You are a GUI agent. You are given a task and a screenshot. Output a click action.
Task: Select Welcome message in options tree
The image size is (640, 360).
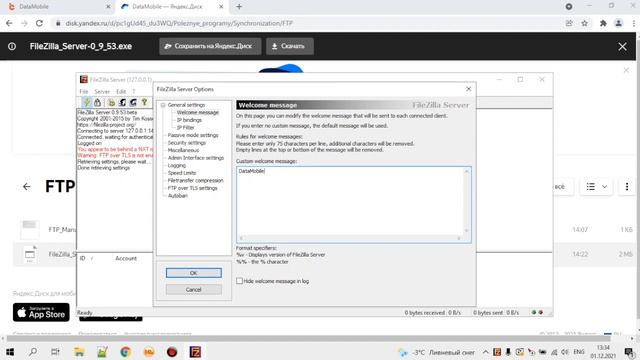pos(198,112)
